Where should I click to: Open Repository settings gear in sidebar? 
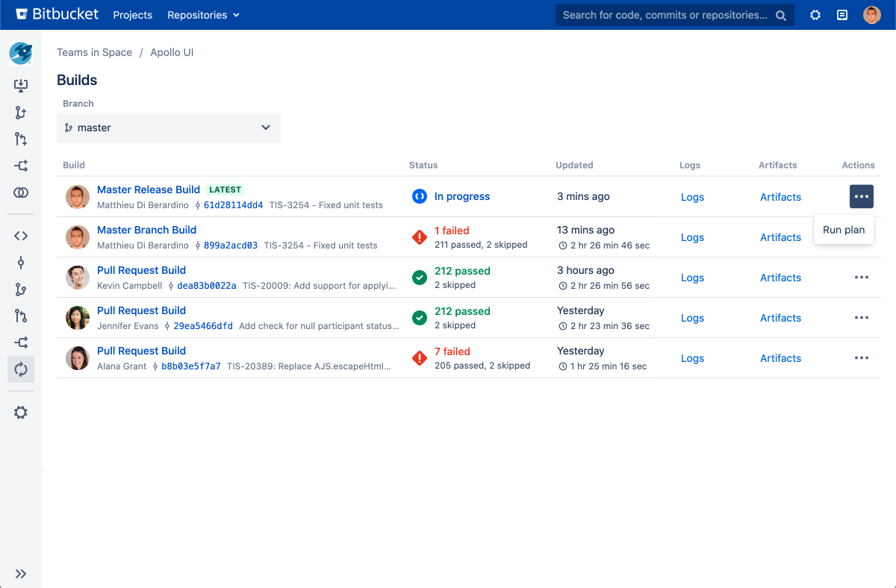point(21,413)
